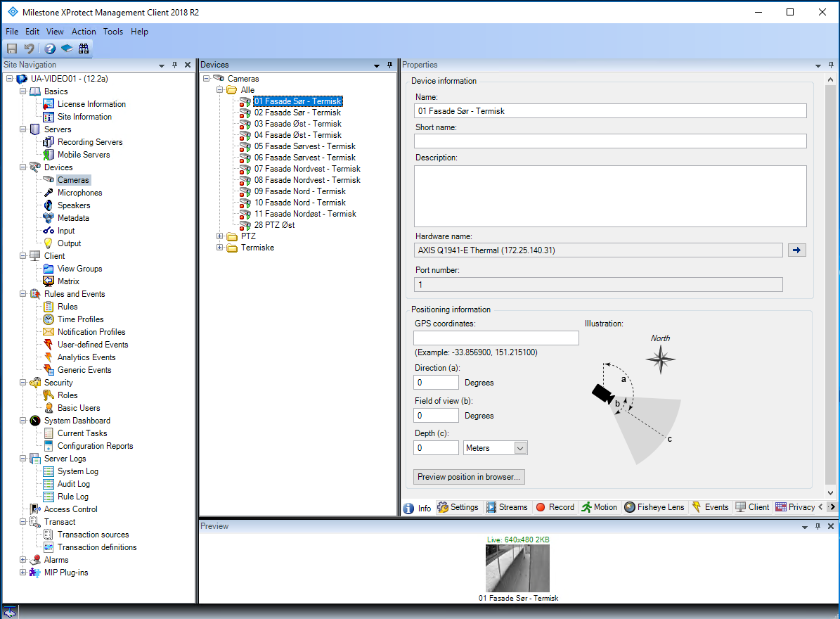Switch to the Streams tab
Screen dimensions: 840x619
pos(506,507)
